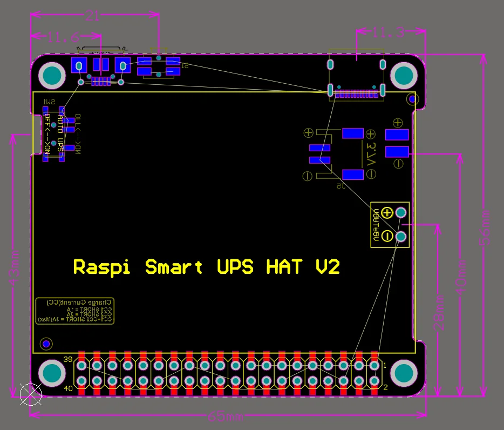Click the minus symbol left of connector J5

coord(307,176)
